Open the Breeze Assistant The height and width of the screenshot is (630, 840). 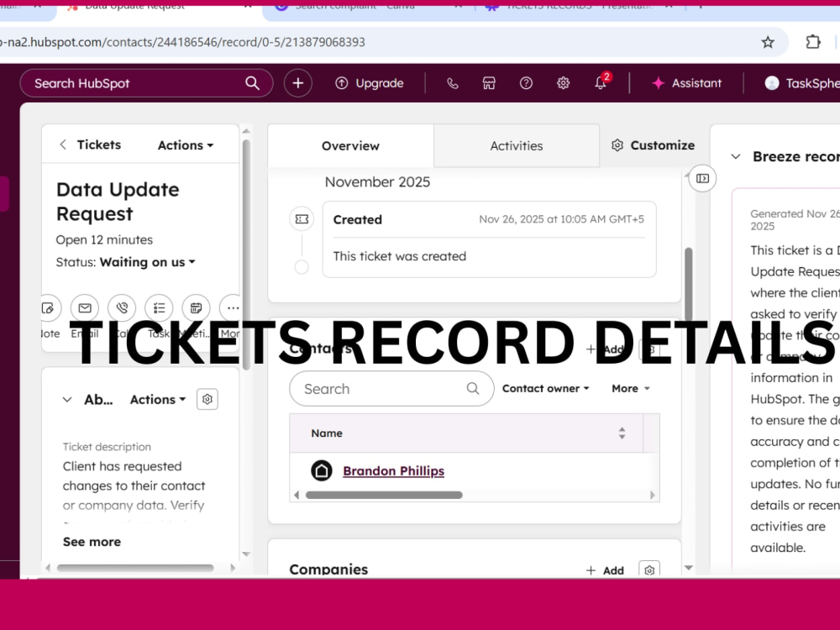tap(687, 83)
